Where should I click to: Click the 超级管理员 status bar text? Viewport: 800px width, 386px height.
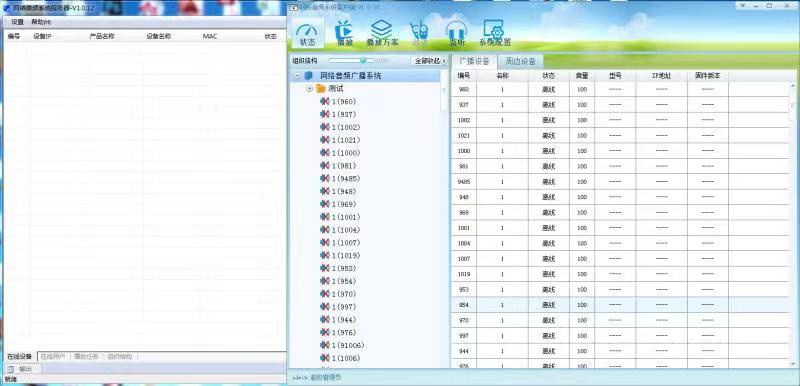(327, 377)
